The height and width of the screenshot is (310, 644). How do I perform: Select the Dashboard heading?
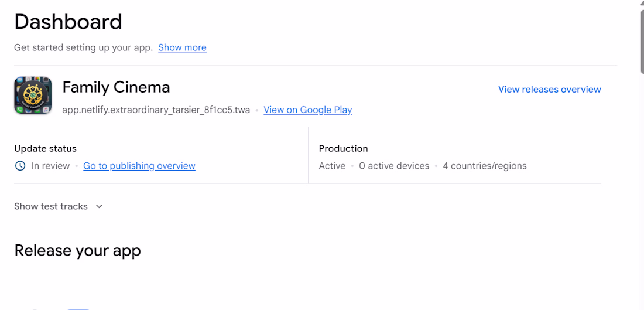tap(68, 22)
